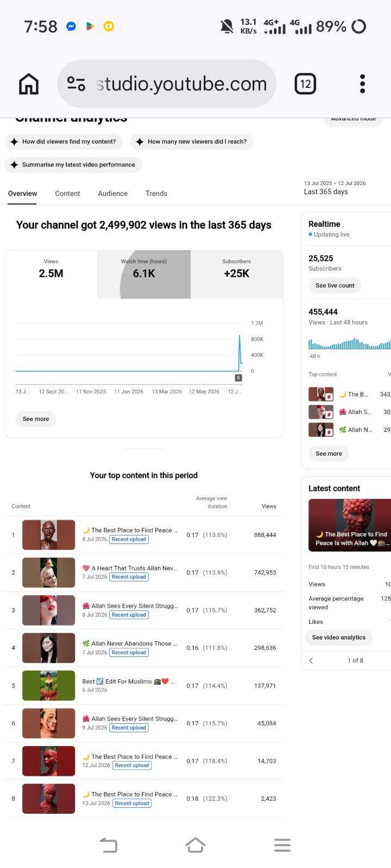Image resolution: width=391 pixels, height=868 pixels.
Task: Open thumbnail of top content row 7
Action: 49,761
